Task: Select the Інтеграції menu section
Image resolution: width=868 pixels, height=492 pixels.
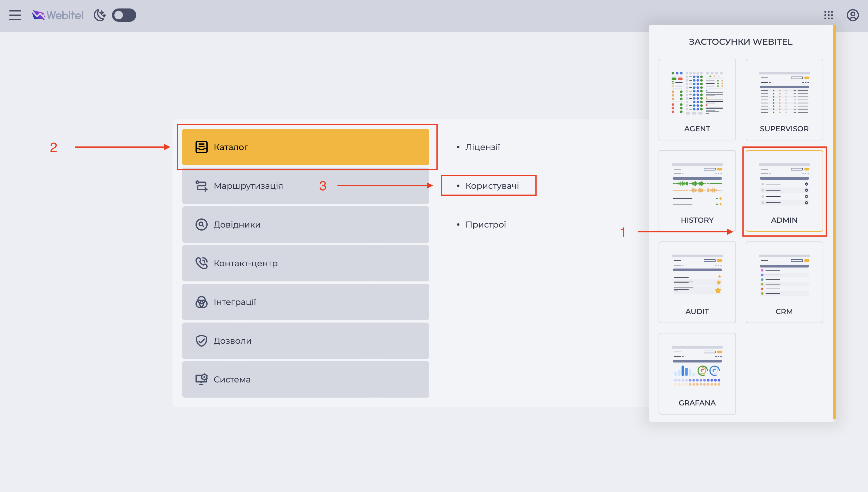Action: pos(305,302)
